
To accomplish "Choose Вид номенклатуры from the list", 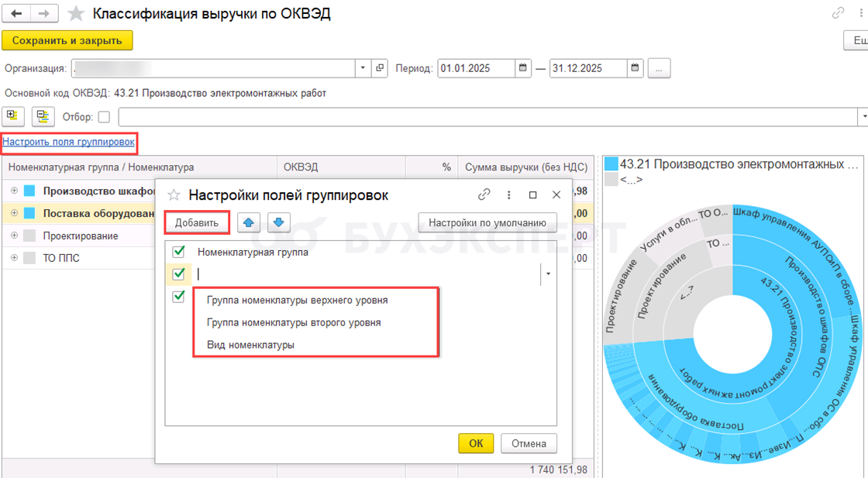I will point(250,345).
